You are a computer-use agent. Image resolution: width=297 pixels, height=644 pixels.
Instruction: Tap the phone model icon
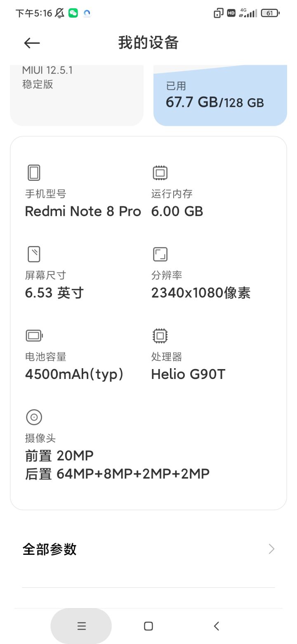(x=34, y=173)
